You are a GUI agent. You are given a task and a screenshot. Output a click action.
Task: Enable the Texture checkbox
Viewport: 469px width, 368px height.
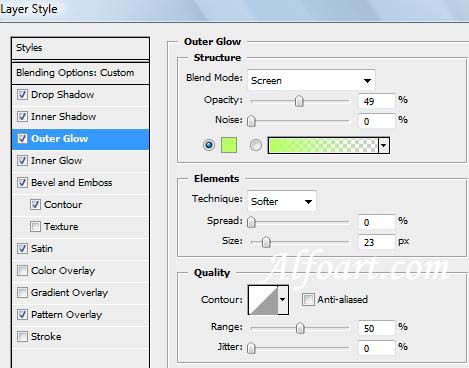coord(35,226)
